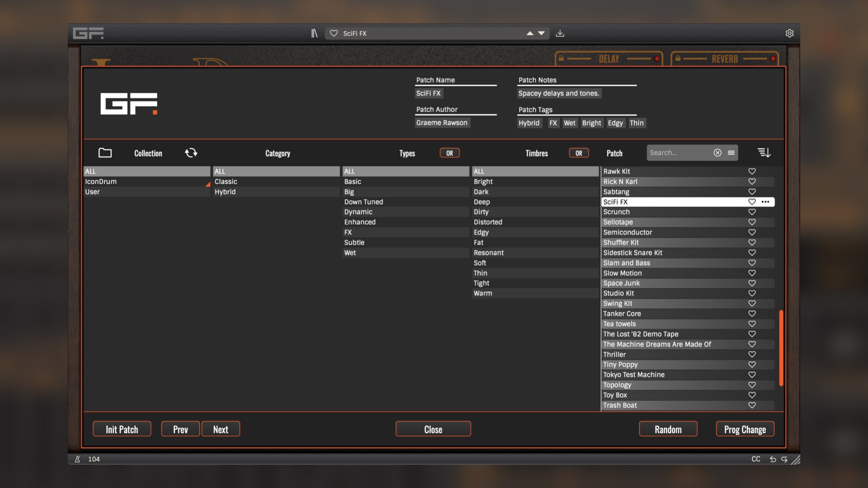Viewport: 868px width, 488px height.
Task: Open the search options hamburger menu
Action: pos(731,153)
